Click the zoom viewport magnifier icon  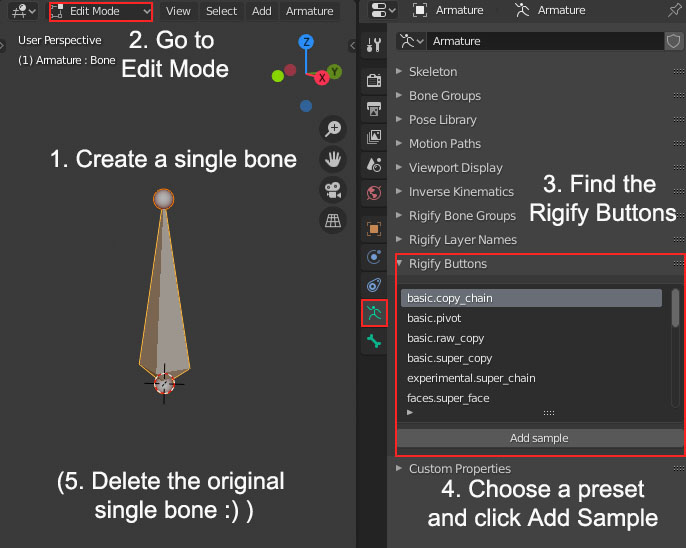point(333,129)
